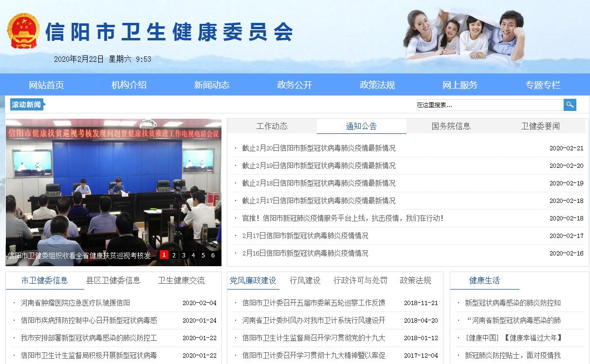The image size is (590, 364).
Task: Show the 卫健委要闻 tab
Action: point(540,127)
